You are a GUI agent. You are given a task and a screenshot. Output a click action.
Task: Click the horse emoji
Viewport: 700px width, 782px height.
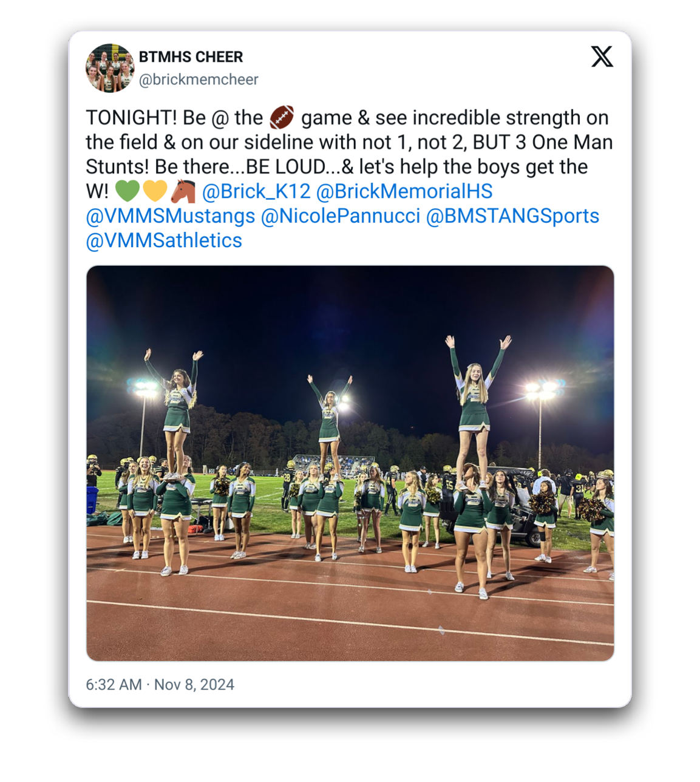click(183, 191)
